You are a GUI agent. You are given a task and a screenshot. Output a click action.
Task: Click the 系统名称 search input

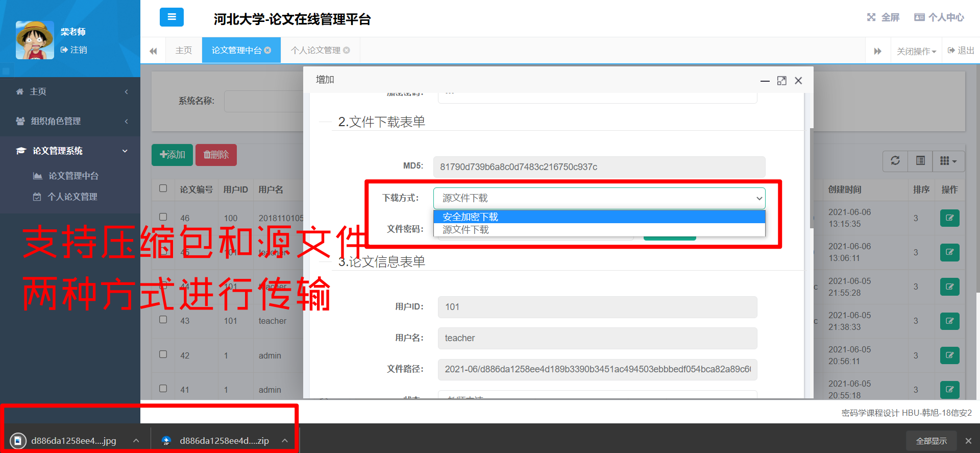(x=264, y=101)
